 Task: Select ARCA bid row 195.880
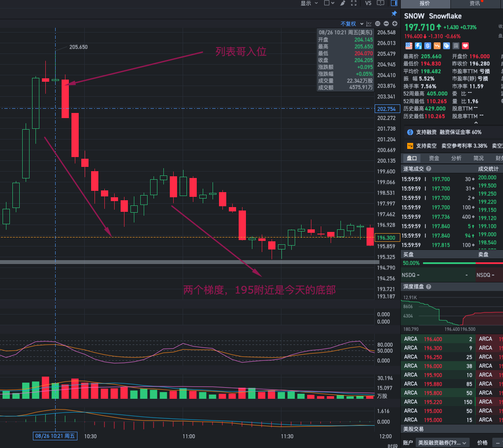(438, 384)
